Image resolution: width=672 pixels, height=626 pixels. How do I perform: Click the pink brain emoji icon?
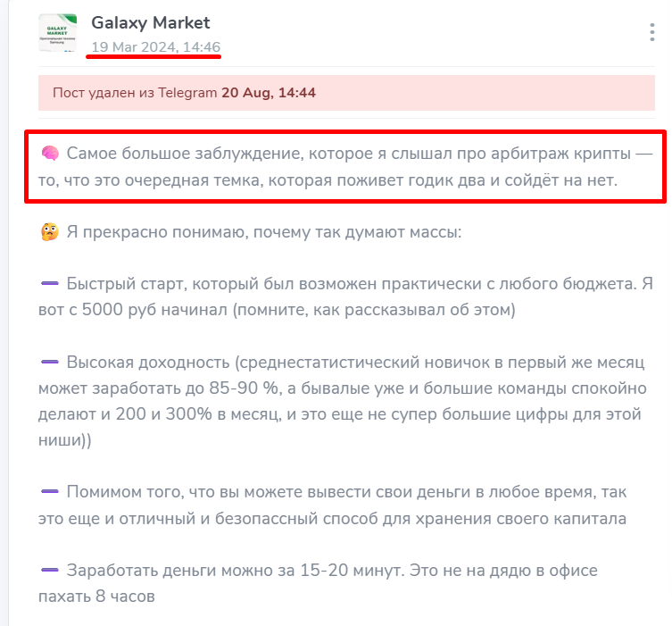tap(50, 154)
